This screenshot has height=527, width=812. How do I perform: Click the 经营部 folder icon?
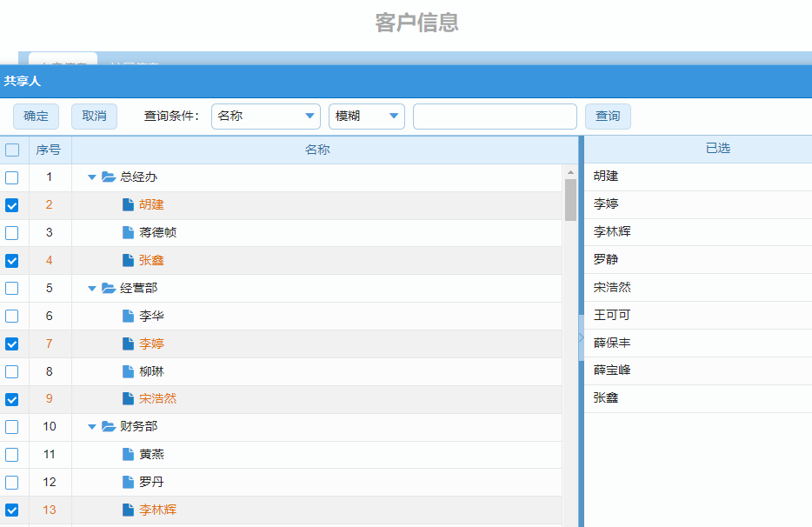109,288
